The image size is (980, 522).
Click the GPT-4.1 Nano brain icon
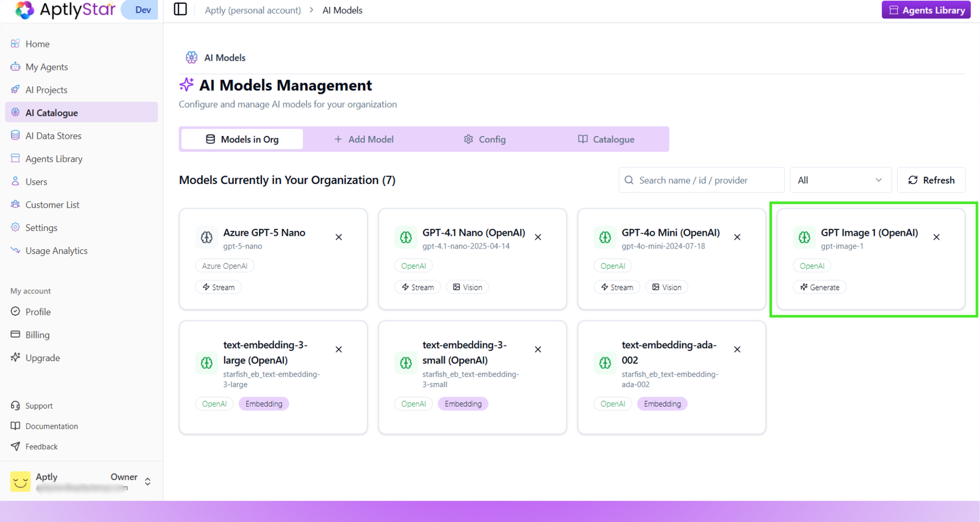tap(406, 237)
